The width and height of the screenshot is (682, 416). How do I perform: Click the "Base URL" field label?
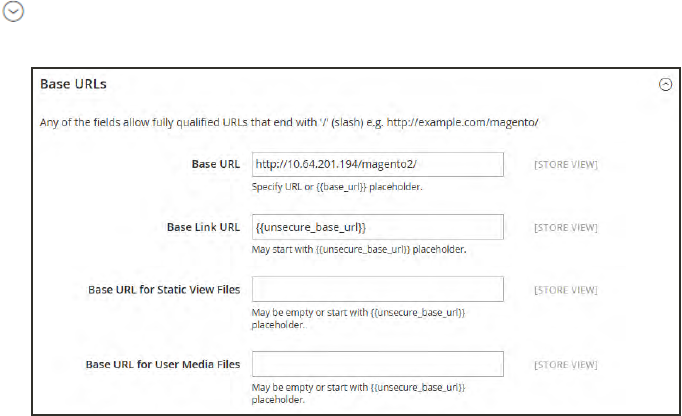click(216, 164)
